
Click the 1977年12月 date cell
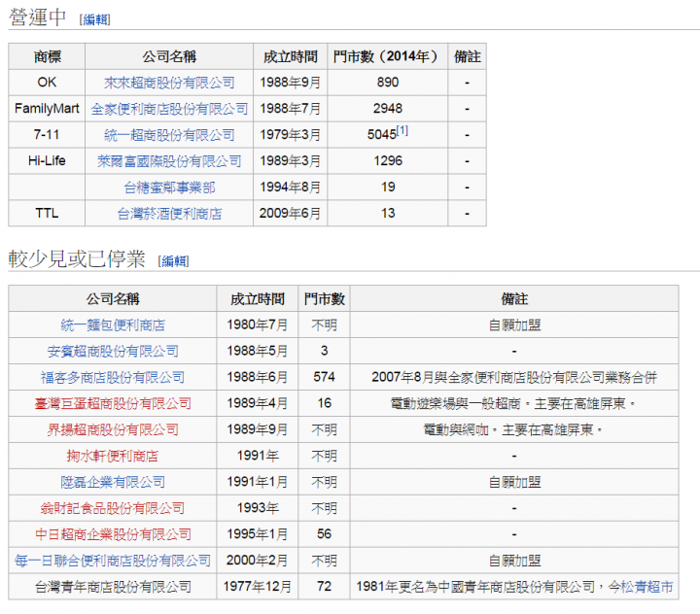pyautogui.click(x=258, y=587)
